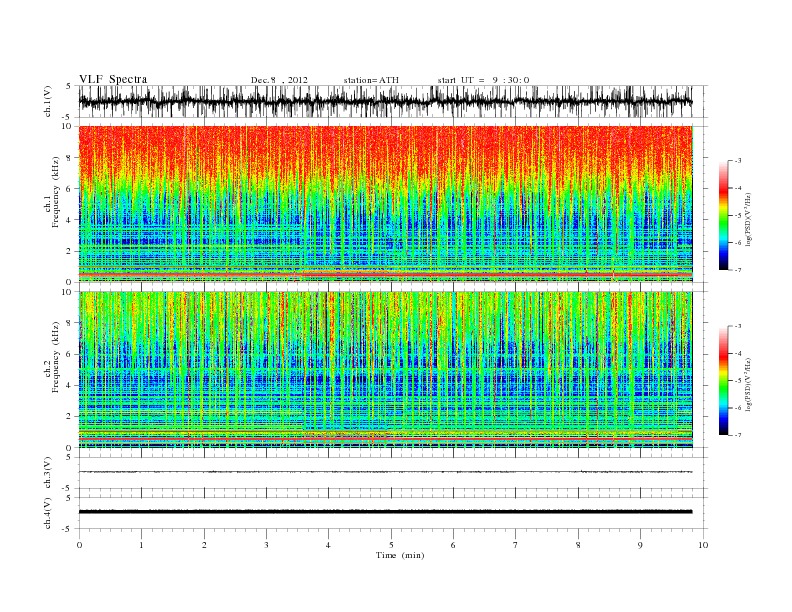Image resolution: width=792 pixels, height=612 pixels.
Task: Click the "VLF Spectra" plot title
Action: click(113, 79)
